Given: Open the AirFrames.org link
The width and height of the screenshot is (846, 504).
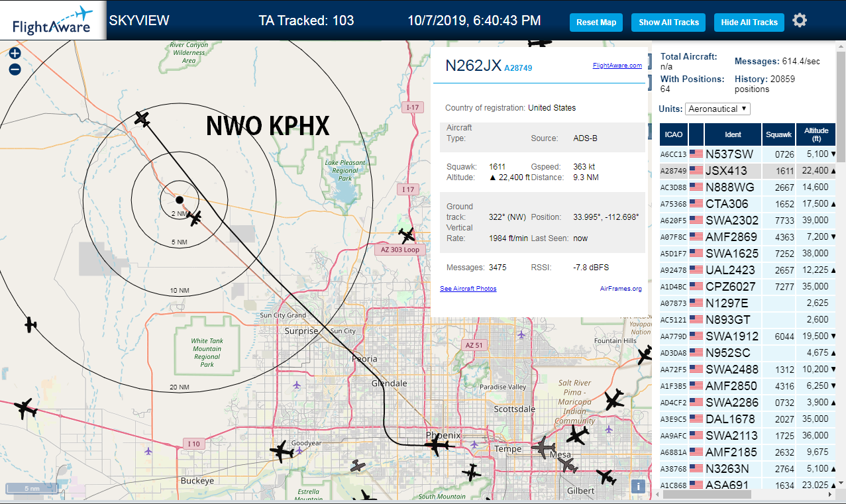Looking at the screenshot, I should (x=621, y=289).
